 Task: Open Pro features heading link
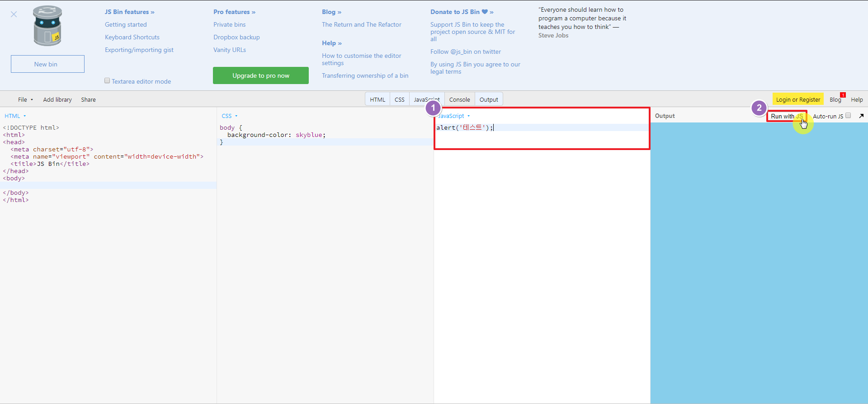click(235, 12)
